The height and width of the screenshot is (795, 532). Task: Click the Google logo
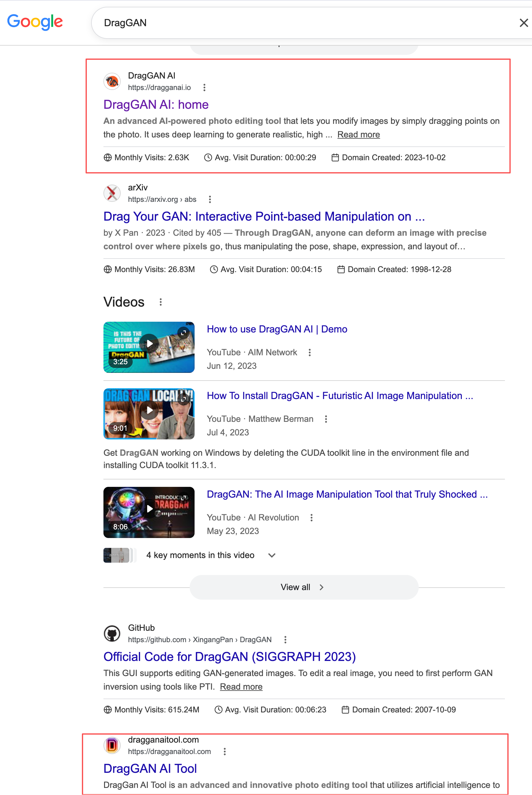35,22
